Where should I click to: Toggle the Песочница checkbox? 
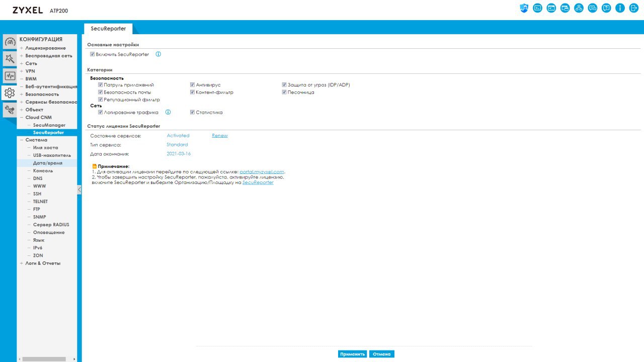click(284, 93)
